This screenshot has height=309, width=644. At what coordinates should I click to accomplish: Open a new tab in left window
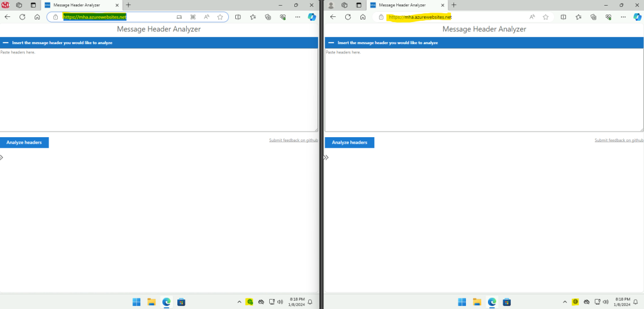pos(128,5)
